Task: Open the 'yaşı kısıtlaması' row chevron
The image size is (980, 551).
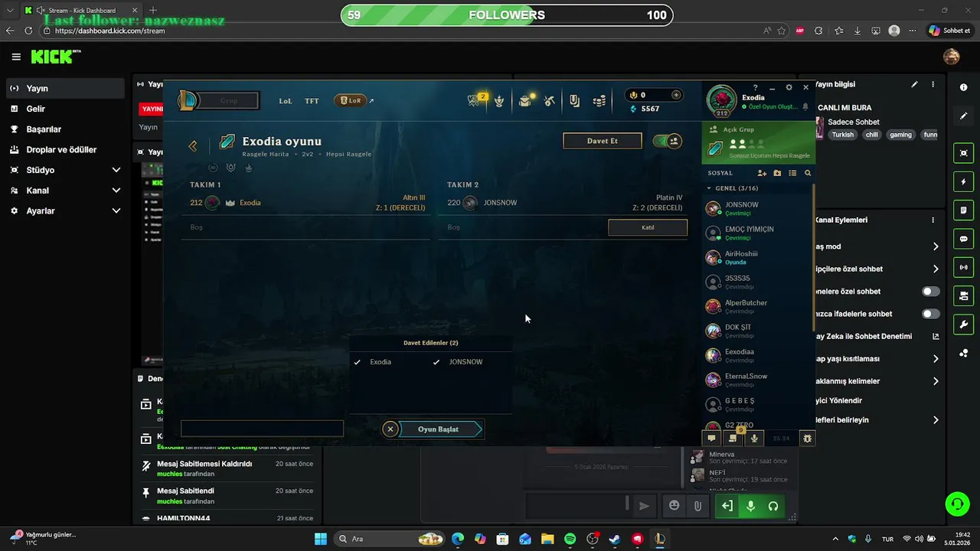Action: 935,359
